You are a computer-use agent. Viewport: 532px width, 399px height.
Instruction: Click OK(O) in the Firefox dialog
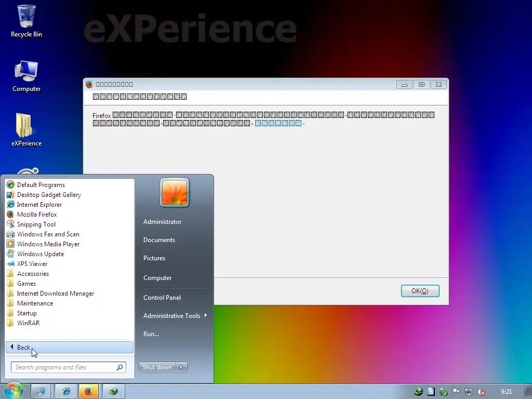420,291
